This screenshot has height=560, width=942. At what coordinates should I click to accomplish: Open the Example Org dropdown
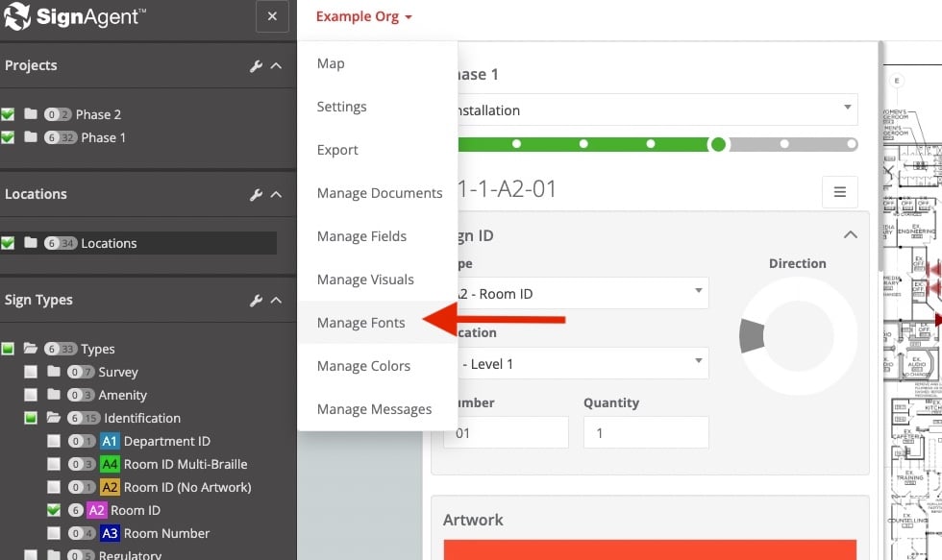(x=363, y=16)
